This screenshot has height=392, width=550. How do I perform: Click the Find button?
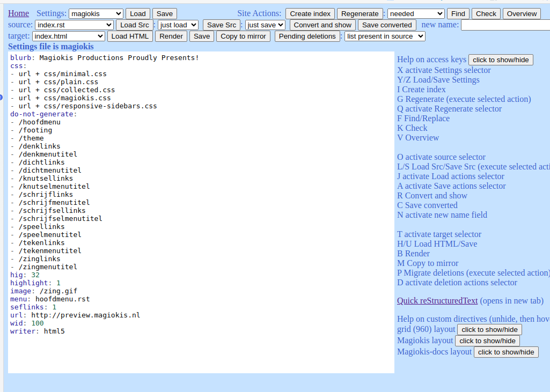[458, 14]
